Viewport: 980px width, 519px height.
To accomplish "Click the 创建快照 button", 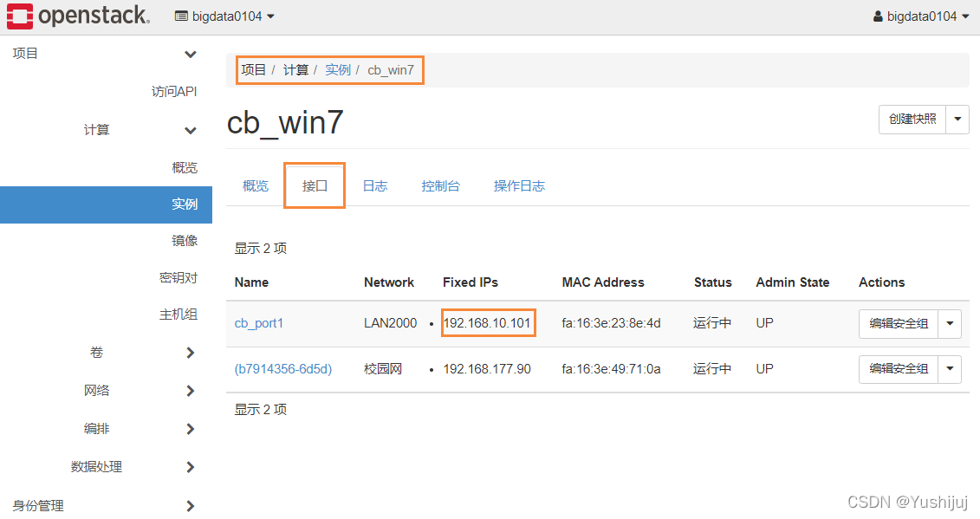I will point(912,119).
